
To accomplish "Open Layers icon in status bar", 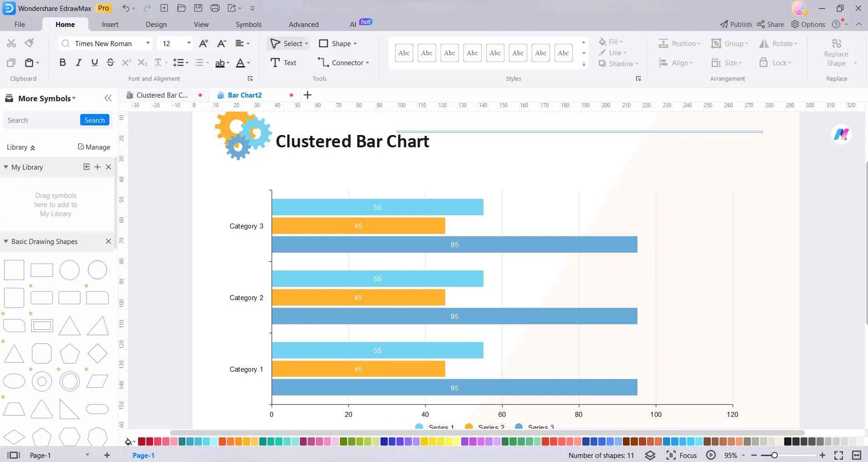I will coord(650,455).
